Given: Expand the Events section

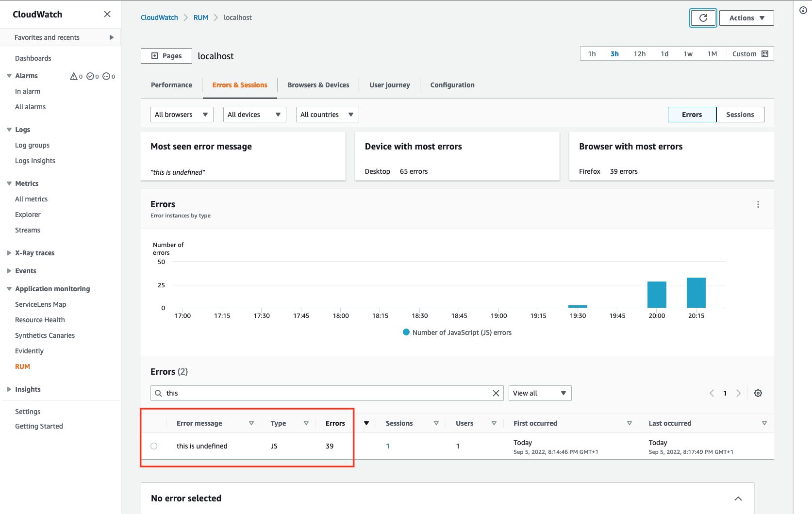Looking at the screenshot, I should point(9,271).
